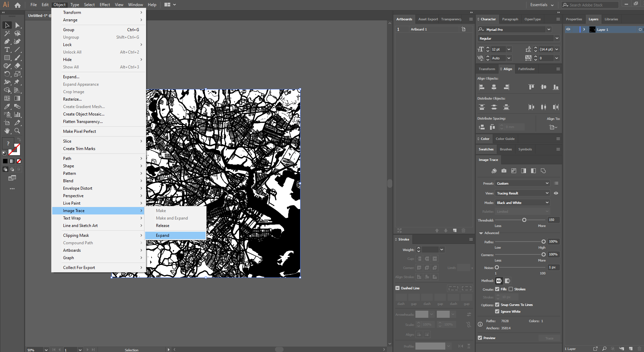644x352 pixels.
Task: Uncheck Ignore White option
Action: point(497,311)
